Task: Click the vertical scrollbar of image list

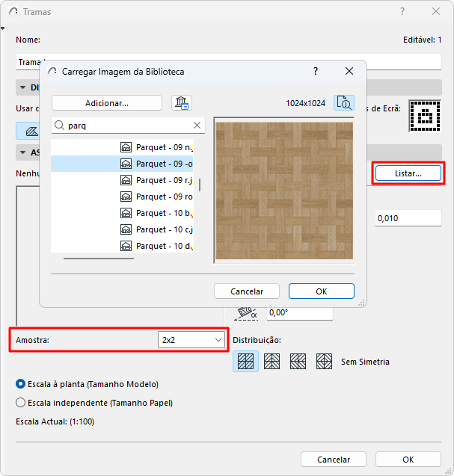Action: click(200, 185)
